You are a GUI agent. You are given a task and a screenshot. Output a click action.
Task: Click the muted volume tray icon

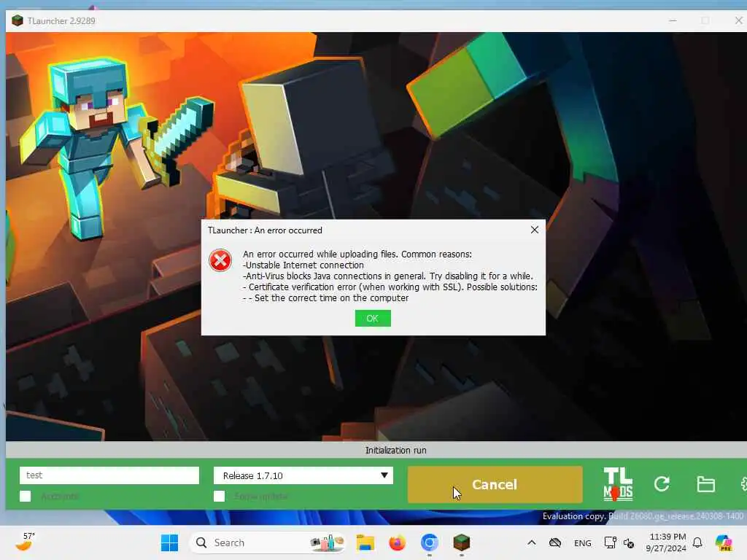click(629, 543)
